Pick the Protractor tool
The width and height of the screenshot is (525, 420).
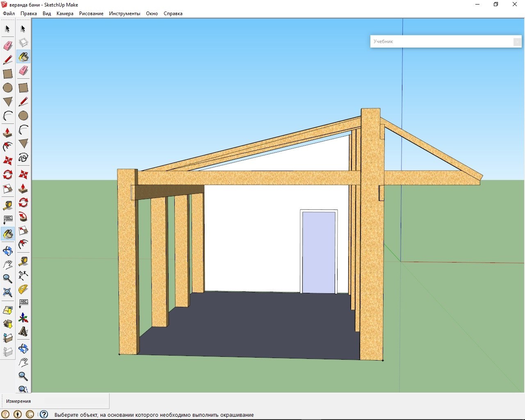(23, 289)
